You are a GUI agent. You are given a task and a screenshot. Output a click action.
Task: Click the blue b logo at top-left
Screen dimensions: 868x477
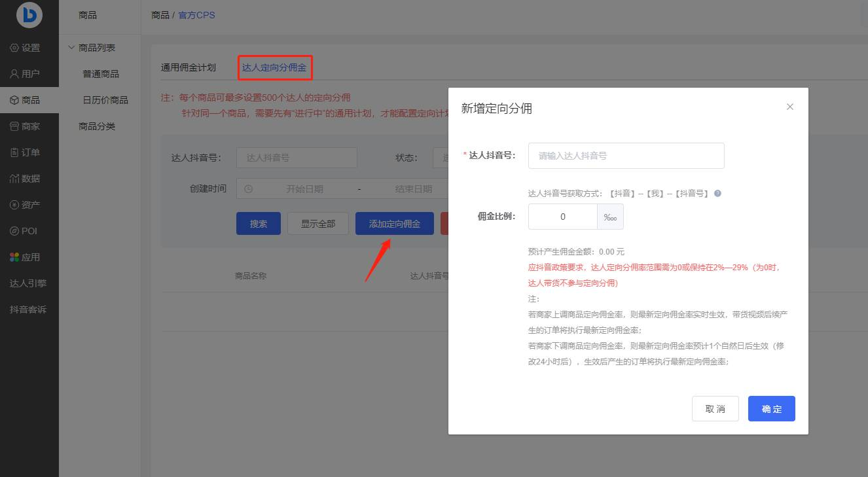tap(29, 14)
